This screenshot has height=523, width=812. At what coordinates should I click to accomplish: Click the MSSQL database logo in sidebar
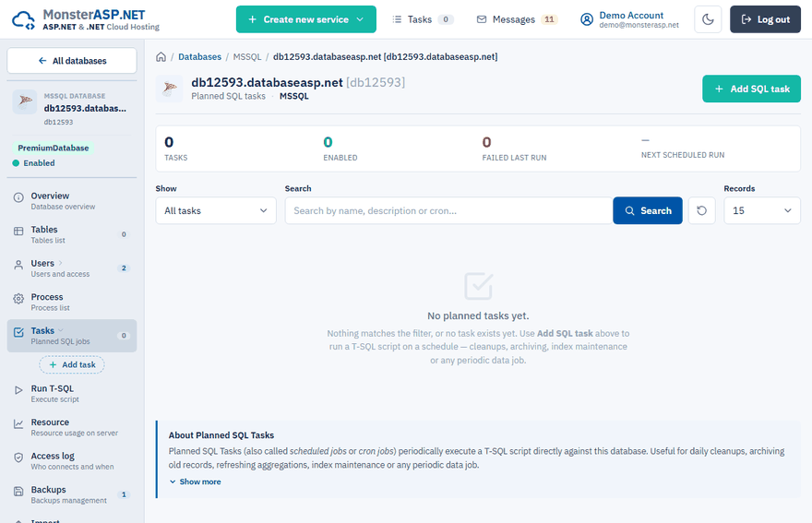coord(25,101)
